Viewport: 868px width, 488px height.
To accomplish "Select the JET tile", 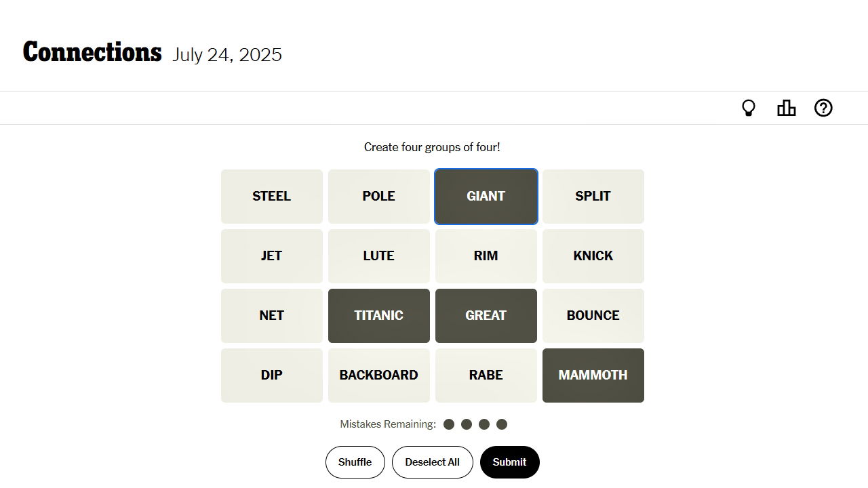I will 271,256.
